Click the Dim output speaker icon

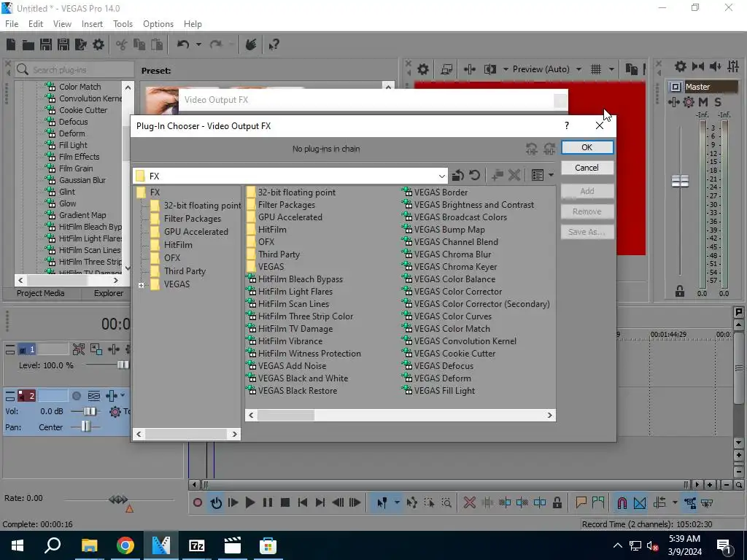(715, 66)
